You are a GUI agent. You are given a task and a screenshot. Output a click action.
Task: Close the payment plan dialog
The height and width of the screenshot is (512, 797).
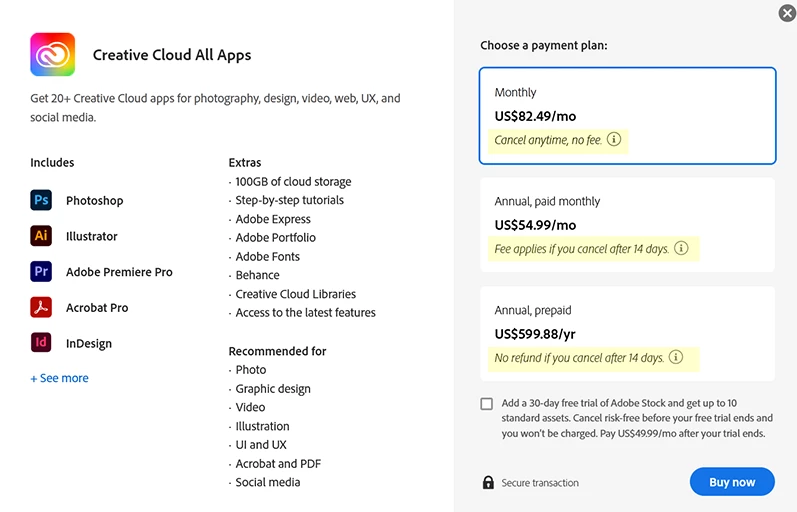(787, 13)
